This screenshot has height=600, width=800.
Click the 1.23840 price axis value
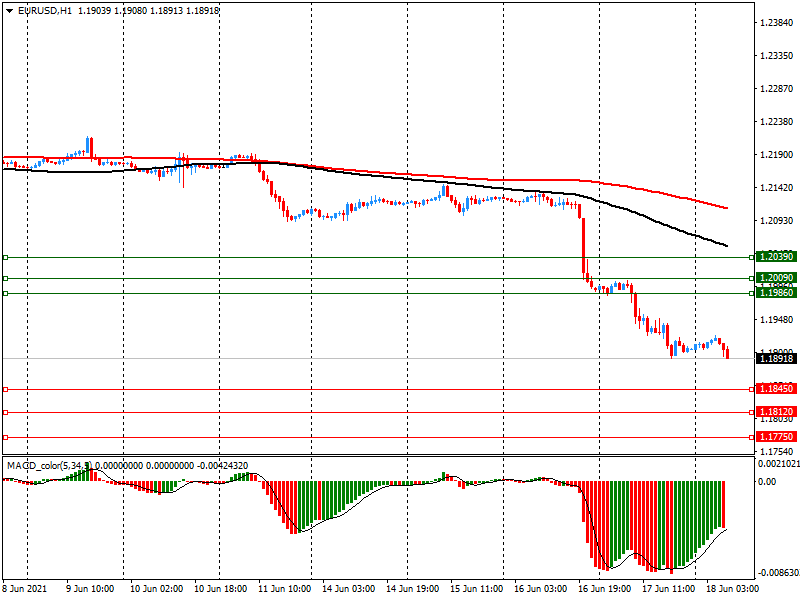point(777,22)
